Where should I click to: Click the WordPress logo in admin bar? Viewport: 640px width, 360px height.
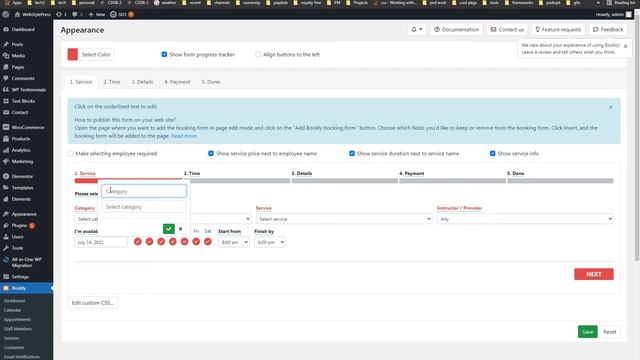pos(5,14)
